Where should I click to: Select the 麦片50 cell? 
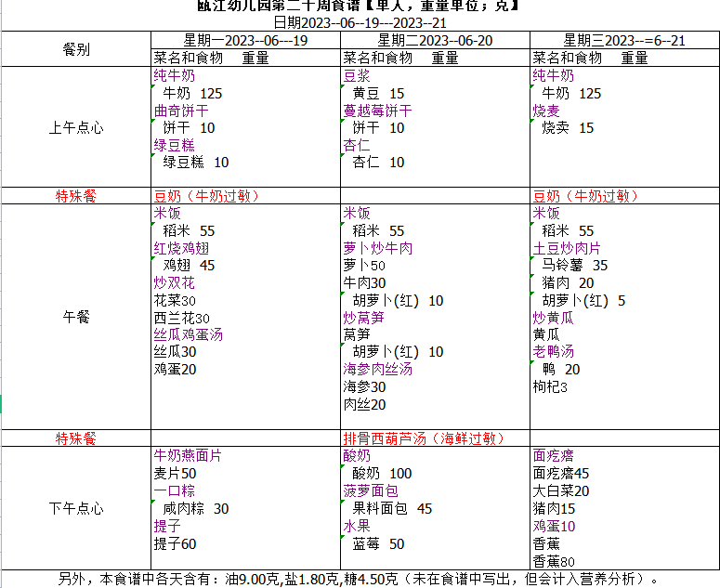[x=175, y=473]
